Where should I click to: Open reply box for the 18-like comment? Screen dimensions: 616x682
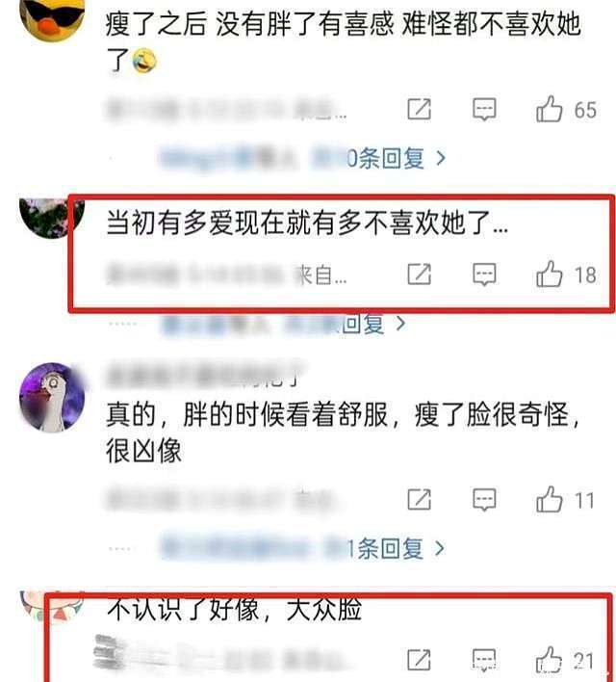[484, 274]
